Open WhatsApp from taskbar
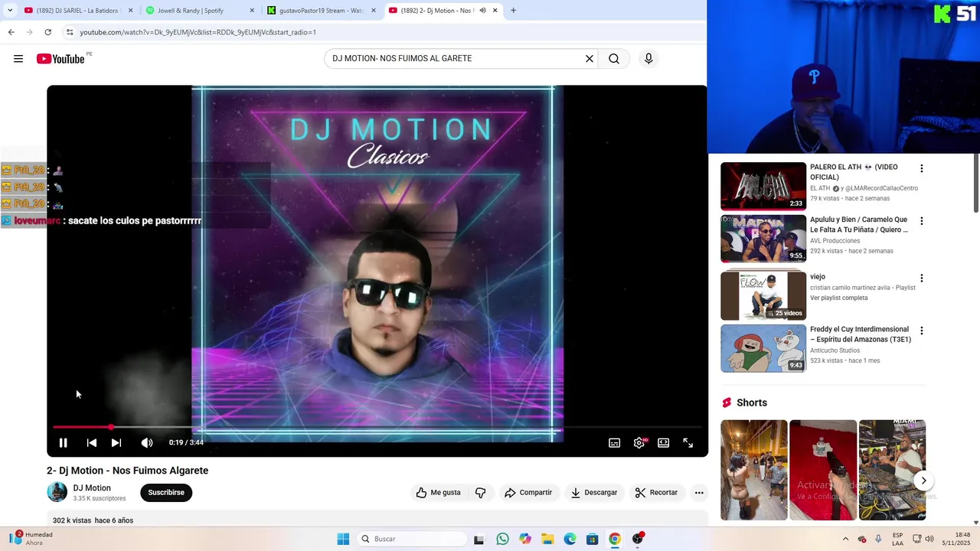 coord(502,539)
